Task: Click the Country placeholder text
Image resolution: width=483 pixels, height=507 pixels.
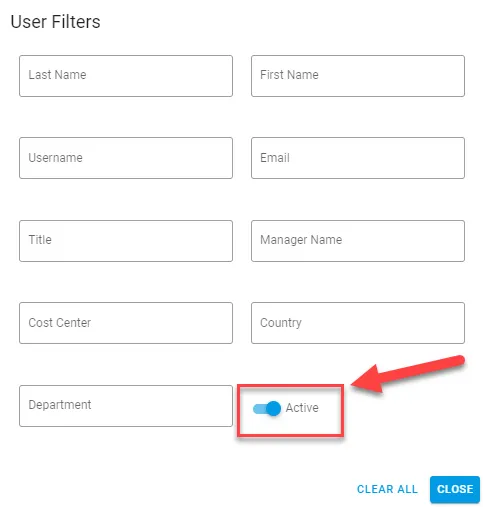Action: (x=281, y=323)
